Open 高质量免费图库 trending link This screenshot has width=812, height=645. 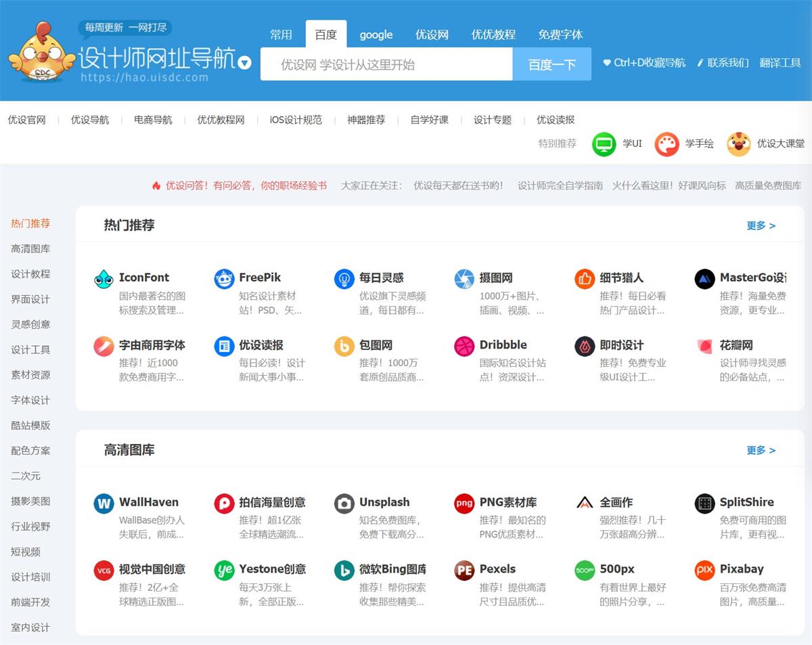coord(768,185)
